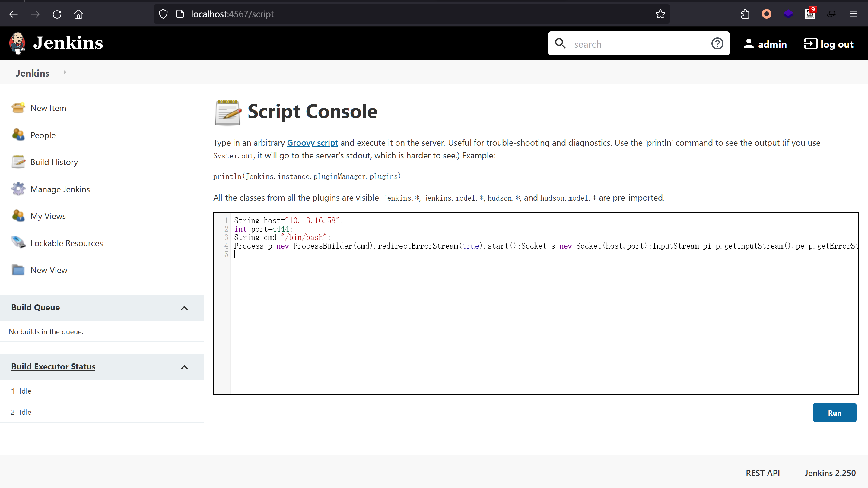Click the My Views icon
Image resolution: width=868 pixels, height=488 pixels.
click(18, 216)
